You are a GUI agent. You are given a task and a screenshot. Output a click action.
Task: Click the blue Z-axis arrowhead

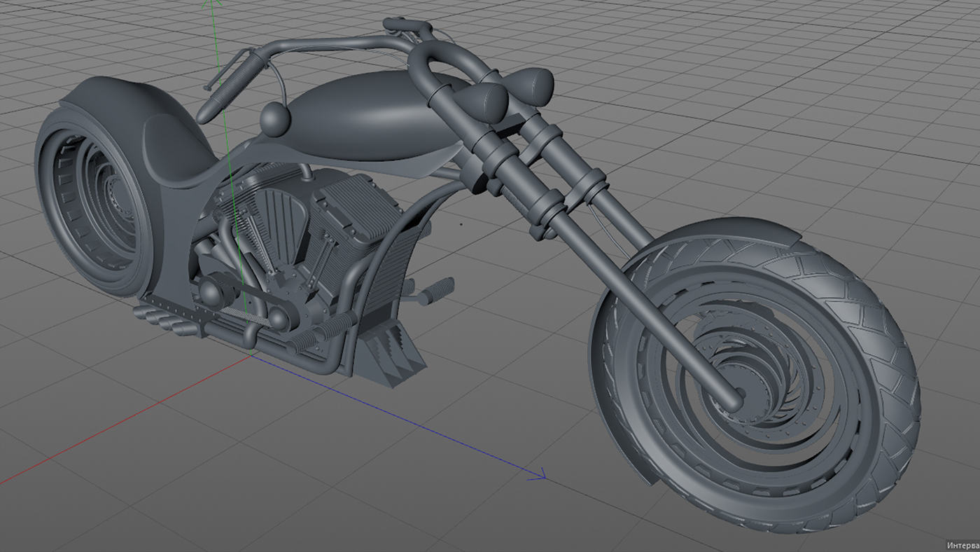click(x=539, y=476)
